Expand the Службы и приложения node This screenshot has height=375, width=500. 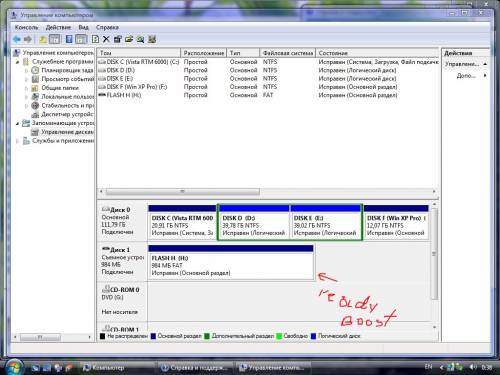tap(17, 141)
